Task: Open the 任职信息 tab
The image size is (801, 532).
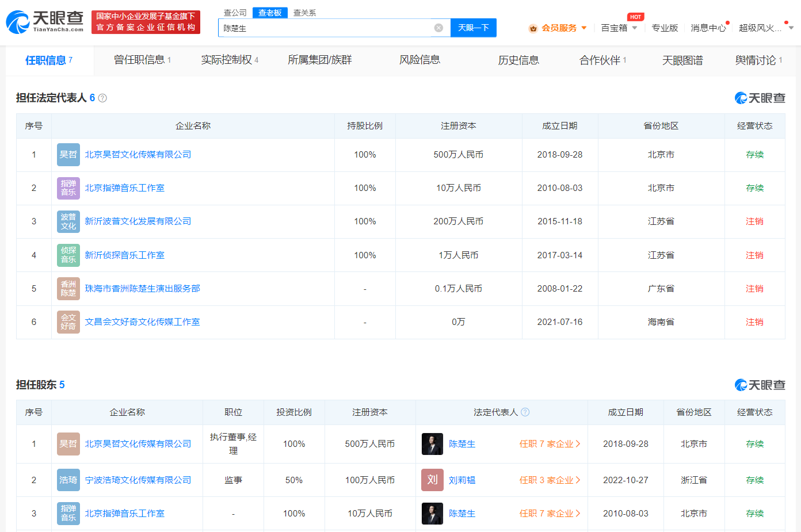Action: pyautogui.click(x=49, y=60)
